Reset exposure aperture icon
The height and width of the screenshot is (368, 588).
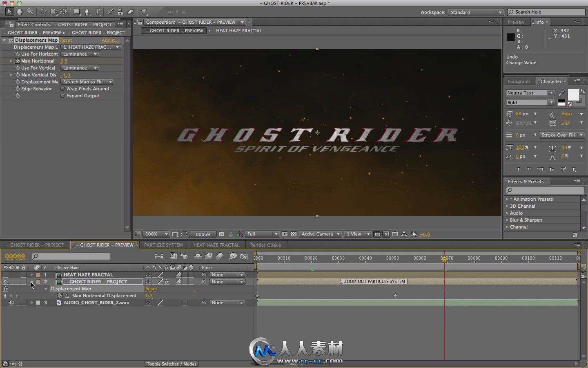[x=414, y=234]
